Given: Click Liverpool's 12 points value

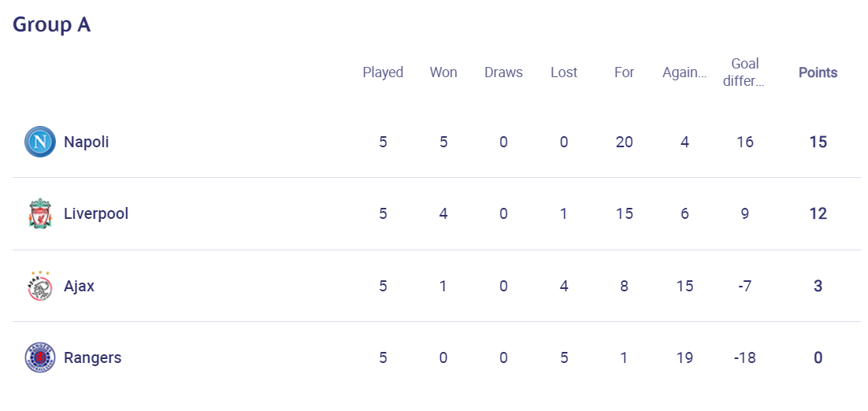Looking at the screenshot, I should pyautogui.click(x=818, y=214).
